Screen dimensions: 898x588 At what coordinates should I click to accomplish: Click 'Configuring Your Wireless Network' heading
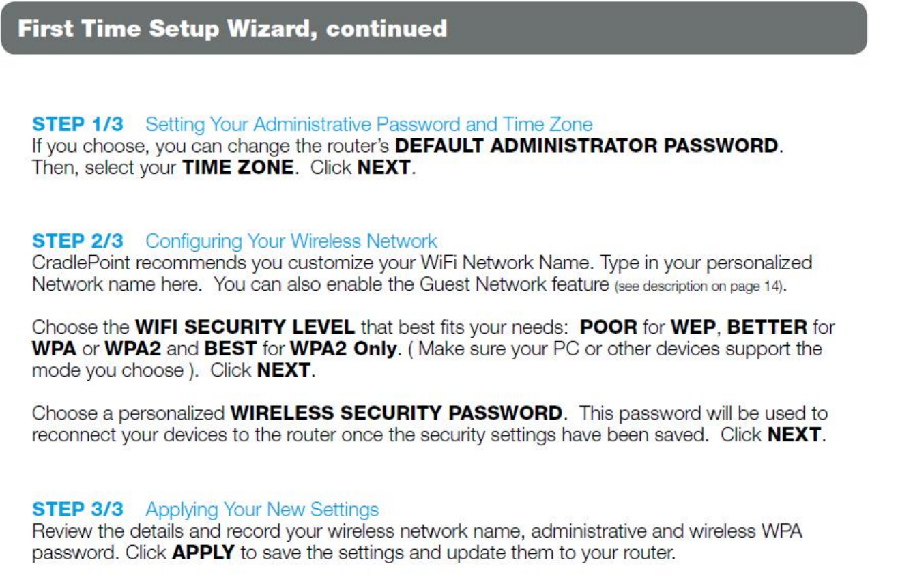pyautogui.click(x=291, y=241)
